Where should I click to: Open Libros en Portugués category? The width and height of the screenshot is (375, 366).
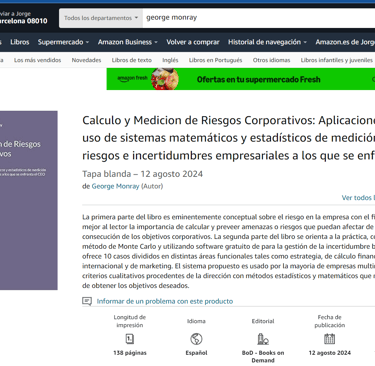click(x=215, y=60)
